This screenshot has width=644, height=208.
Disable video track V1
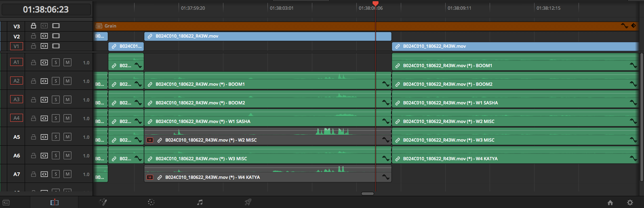(x=56, y=46)
